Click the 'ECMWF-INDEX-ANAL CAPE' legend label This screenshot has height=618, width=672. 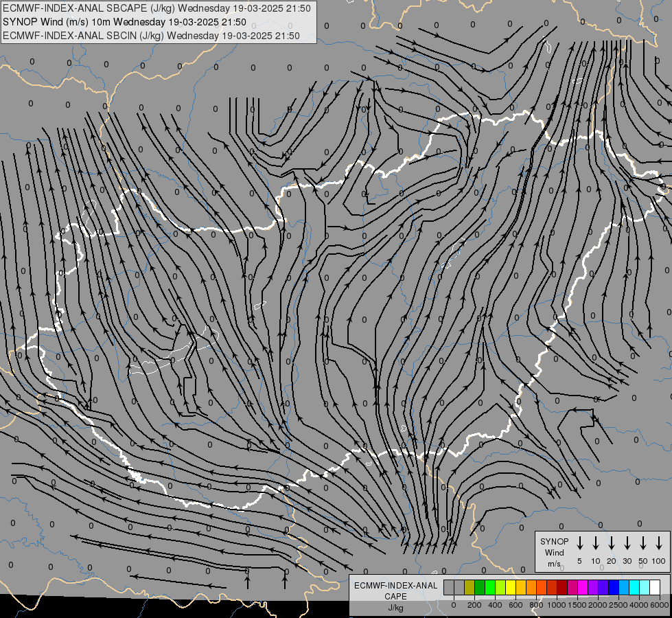coord(395,591)
